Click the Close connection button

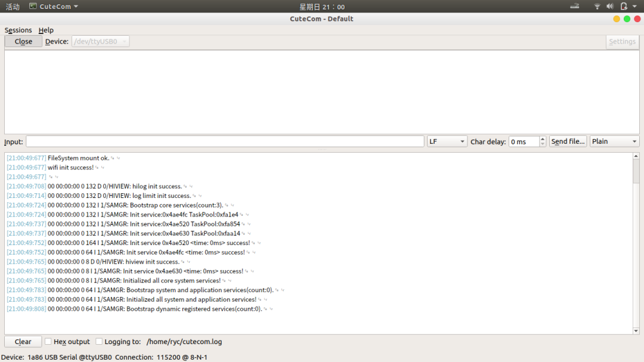(x=23, y=42)
